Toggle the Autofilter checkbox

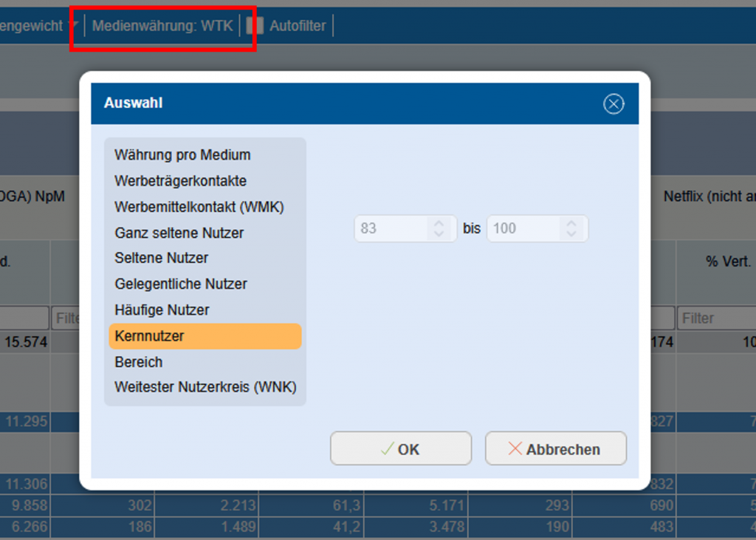tap(255, 26)
